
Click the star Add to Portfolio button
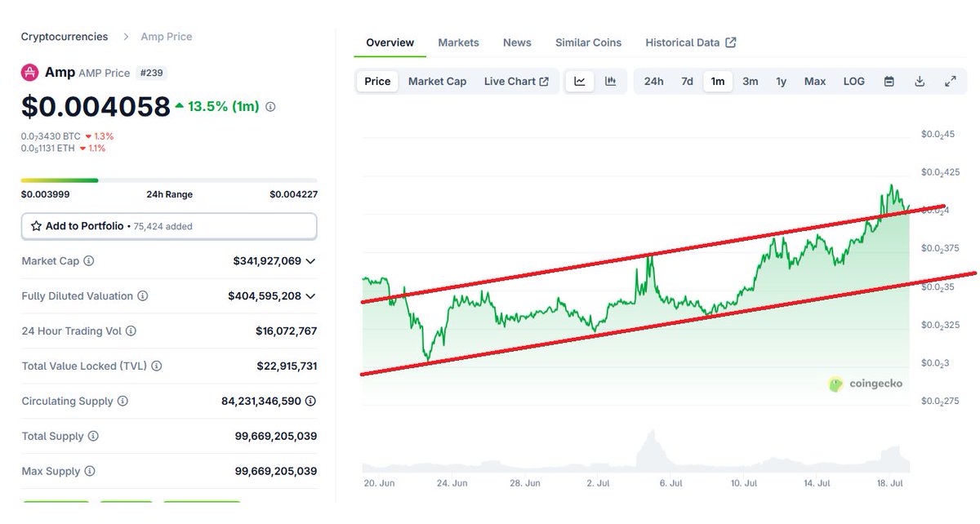[x=169, y=226]
